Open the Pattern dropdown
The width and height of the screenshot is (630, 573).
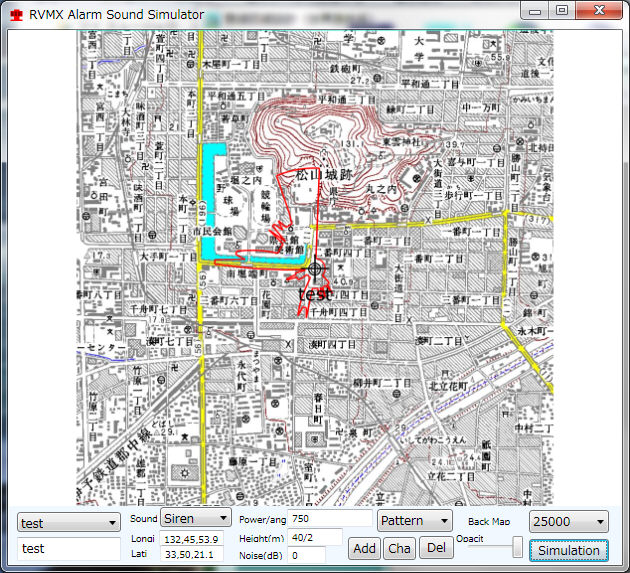pos(414,520)
